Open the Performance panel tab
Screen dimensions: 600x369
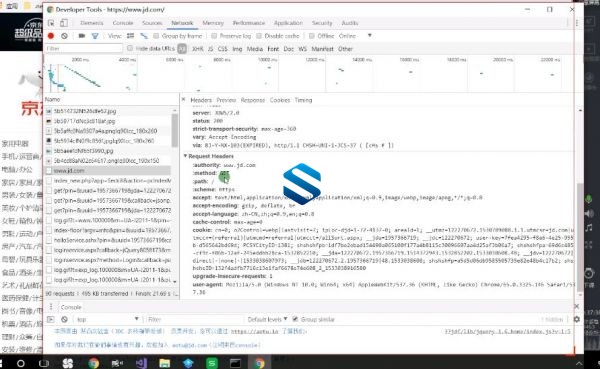click(249, 23)
